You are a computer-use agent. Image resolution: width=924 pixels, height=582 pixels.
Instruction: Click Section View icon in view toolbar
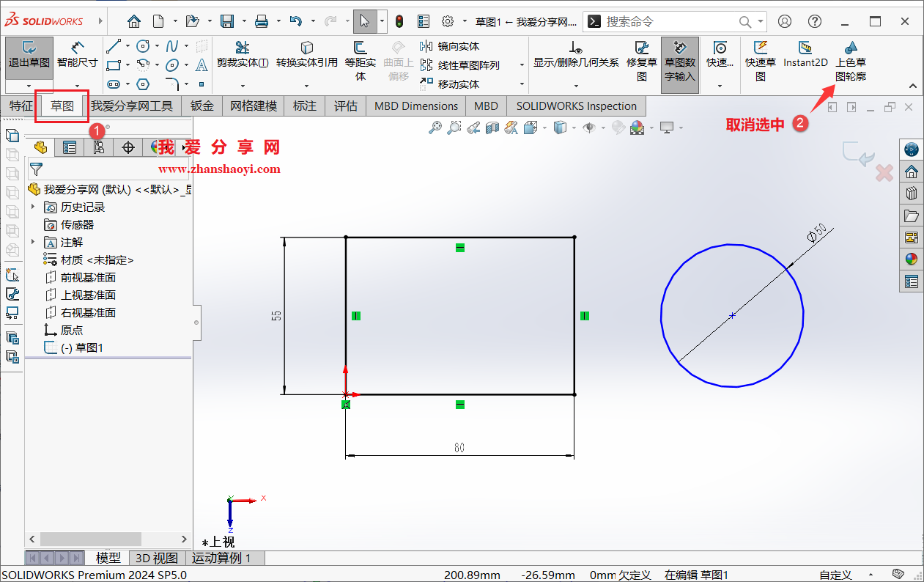tap(492, 128)
